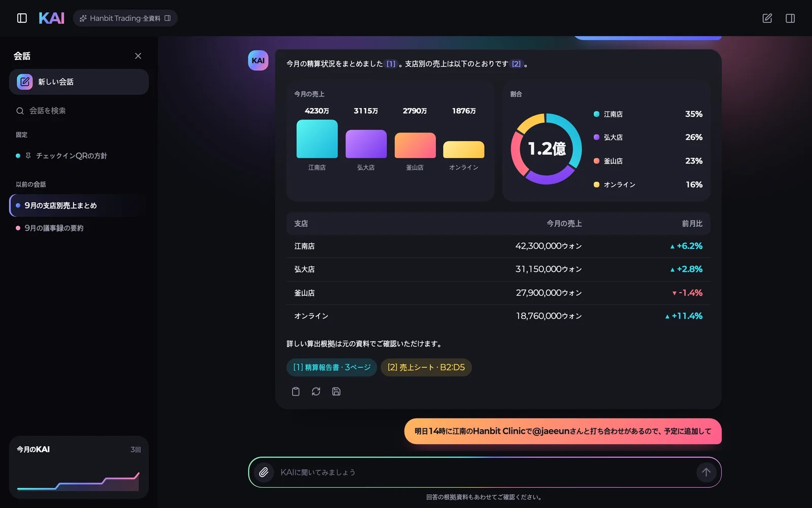
Task: Click the 26% share value for 弘大店
Action: click(694, 137)
